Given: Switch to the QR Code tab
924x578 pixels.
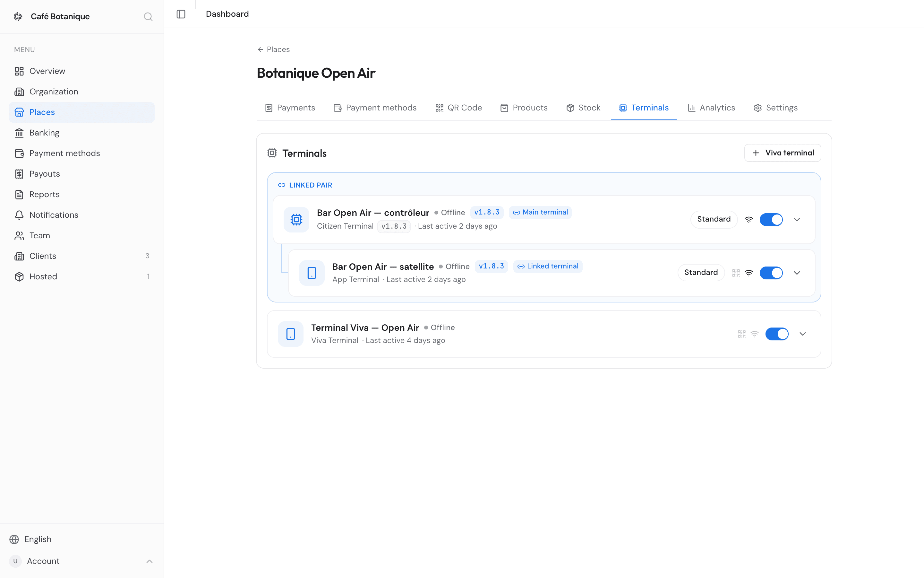Looking at the screenshot, I should coord(458,108).
